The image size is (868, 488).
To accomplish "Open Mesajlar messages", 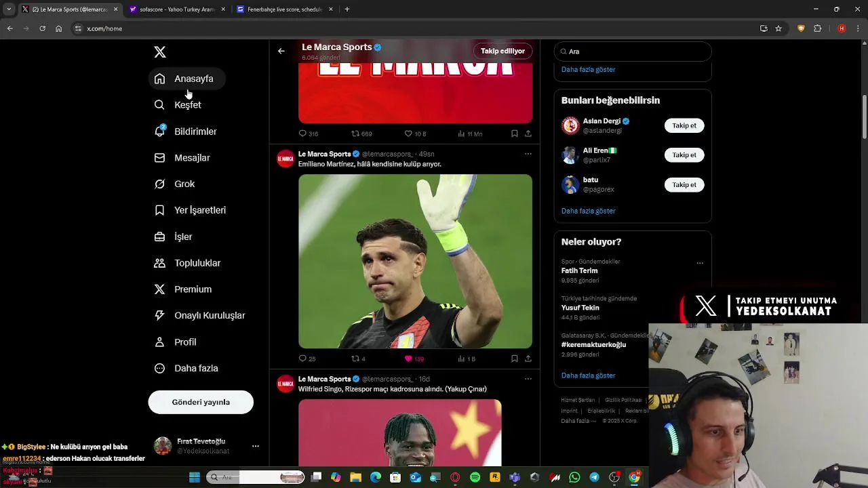I will point(182,158).
